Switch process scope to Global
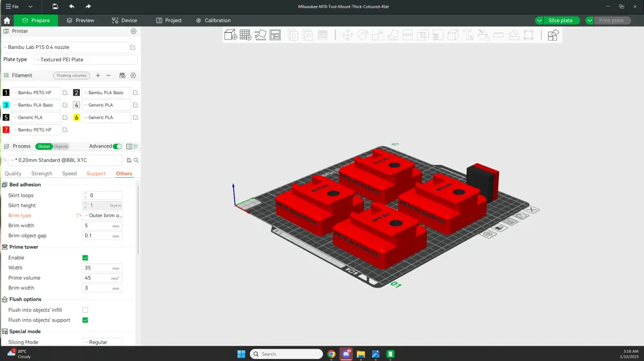 [x=44, y=146]
